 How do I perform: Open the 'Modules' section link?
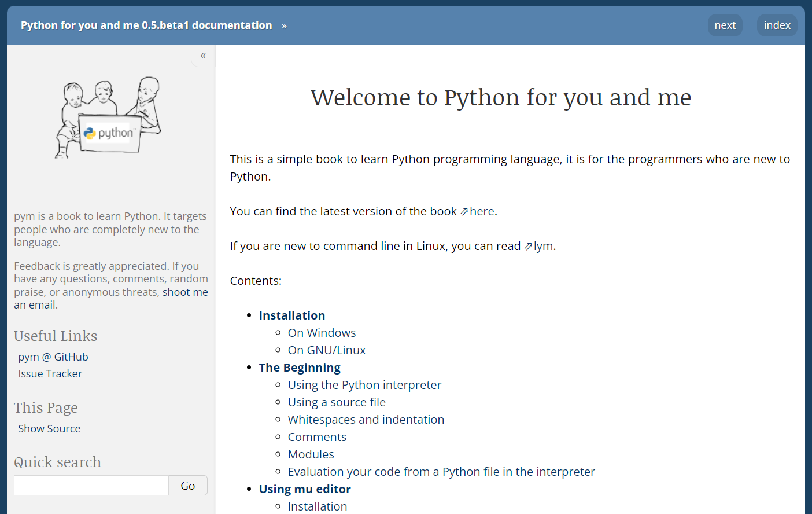coord(311,454)
